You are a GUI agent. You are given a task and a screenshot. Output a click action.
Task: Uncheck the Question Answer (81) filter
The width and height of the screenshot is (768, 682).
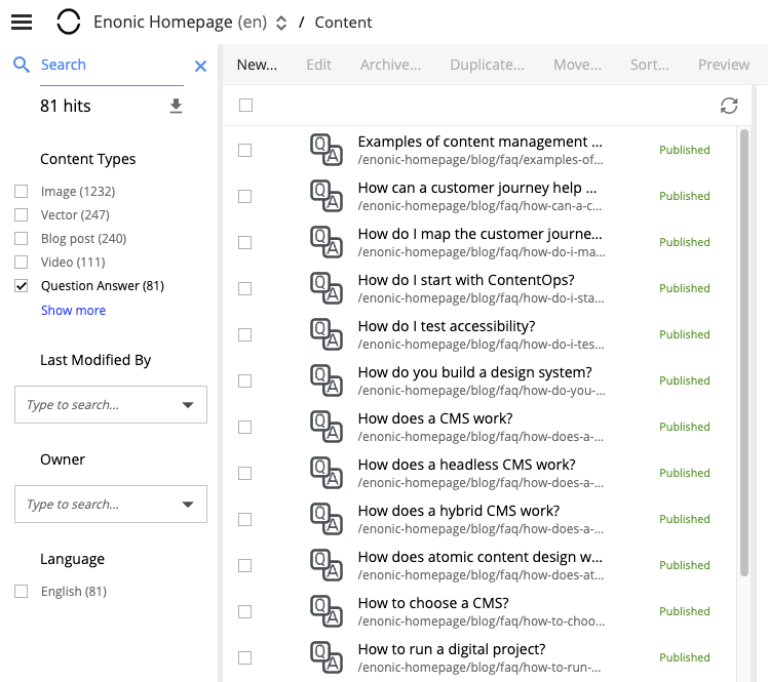[x=21, y=286]
